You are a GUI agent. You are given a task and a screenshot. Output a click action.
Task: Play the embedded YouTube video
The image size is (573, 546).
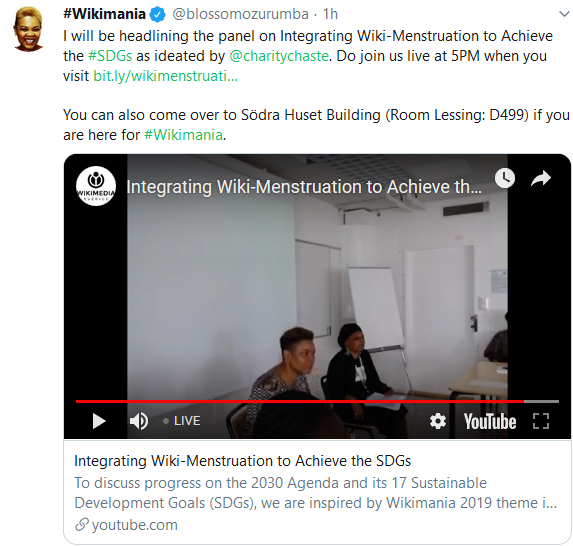[99, 421]
